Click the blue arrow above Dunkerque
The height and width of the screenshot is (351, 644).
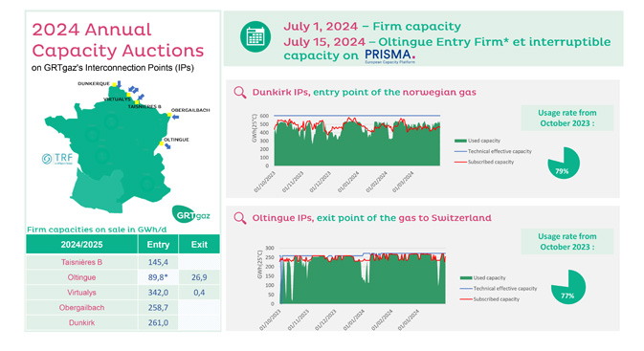[x=119, y=84]
